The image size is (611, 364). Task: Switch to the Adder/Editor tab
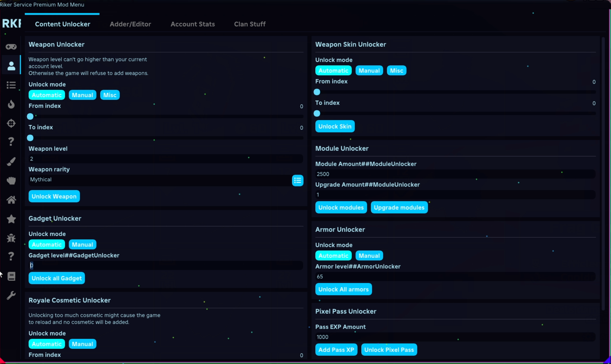point(130,24)
